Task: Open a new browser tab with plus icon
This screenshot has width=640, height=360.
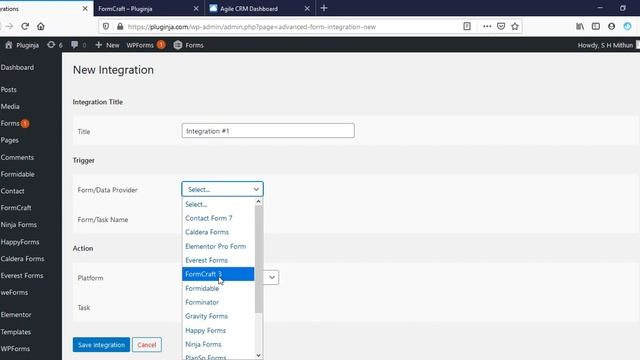Action: pyautogui.click(x=324, y=8)
